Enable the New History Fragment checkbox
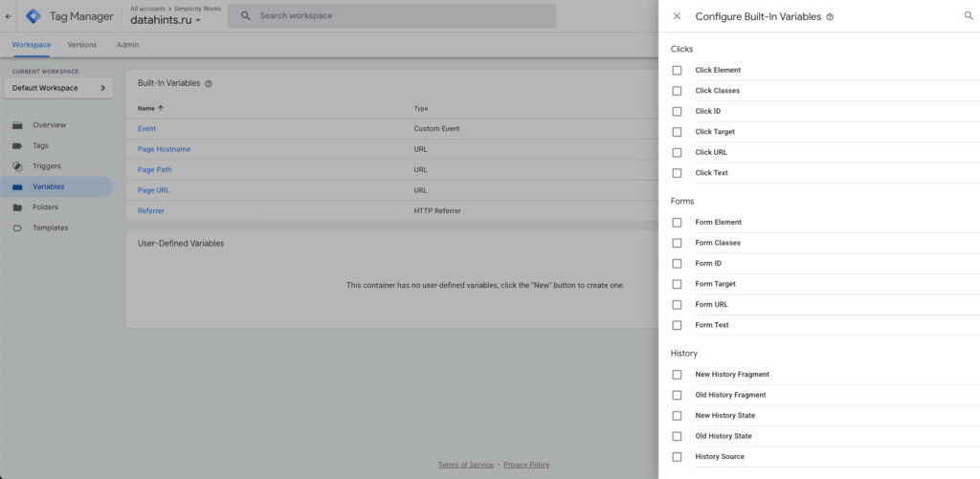The height and width of the screenshot is (479, 980). pyautogui.click(x=677, y=375)
